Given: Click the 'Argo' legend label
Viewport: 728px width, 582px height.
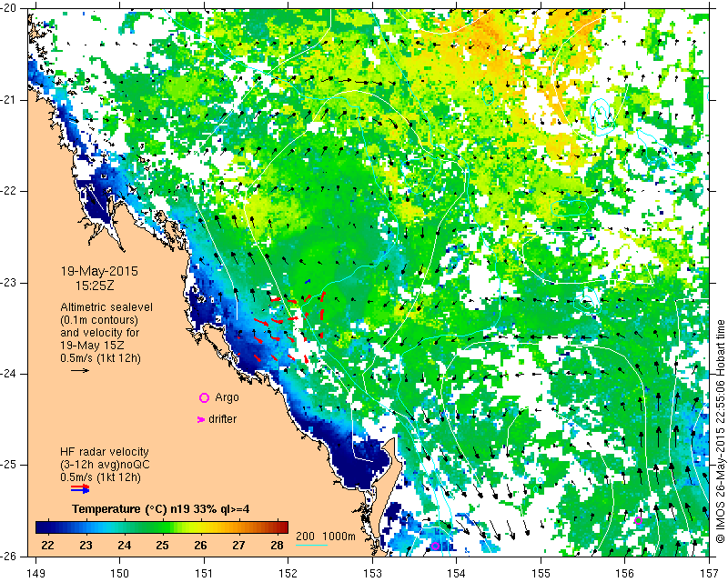Looking at the screenshot, I should pyautogui.click(x=227, y=397).
